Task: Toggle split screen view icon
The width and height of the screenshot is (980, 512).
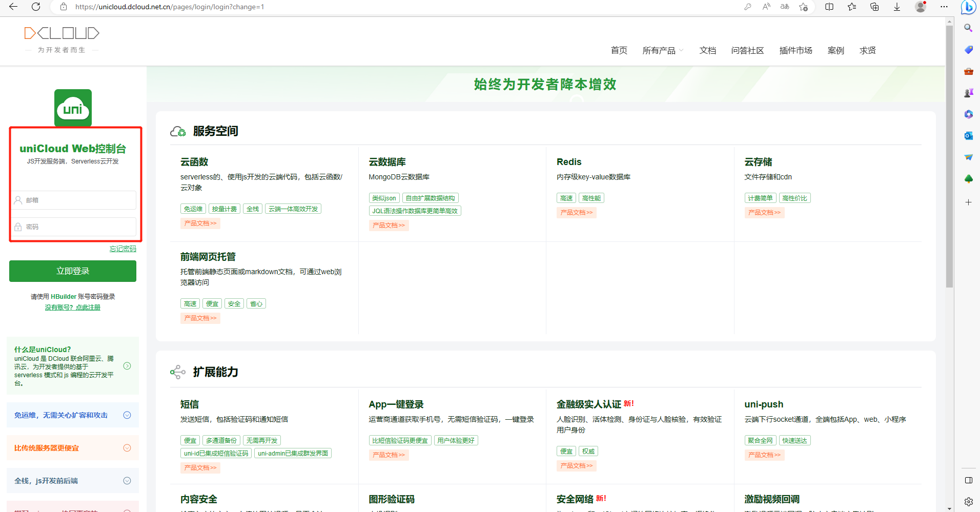Action: 829,7
